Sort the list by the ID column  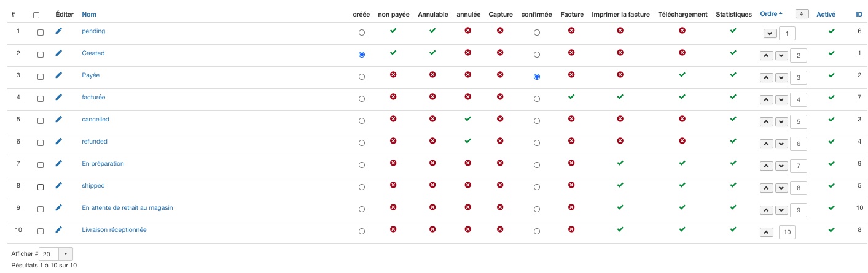tap(859, 14)
